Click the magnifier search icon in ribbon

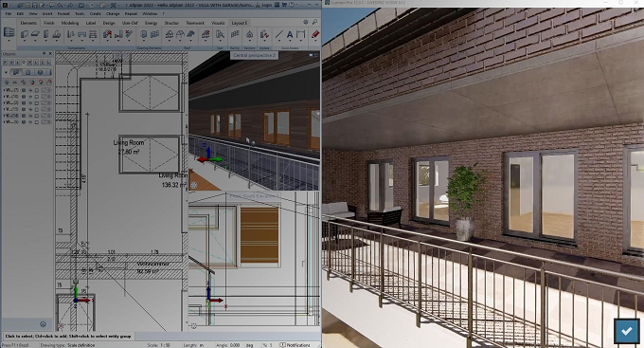tap(314, 22)
